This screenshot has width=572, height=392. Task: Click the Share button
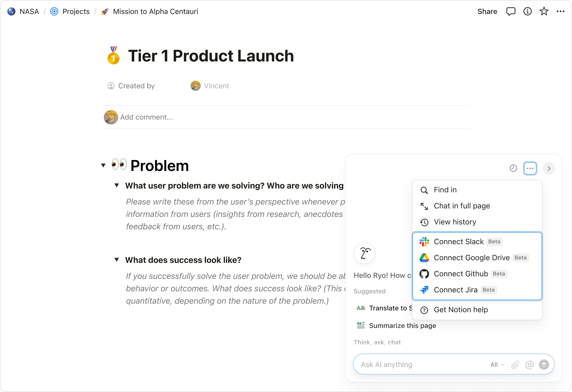(487, 11)
